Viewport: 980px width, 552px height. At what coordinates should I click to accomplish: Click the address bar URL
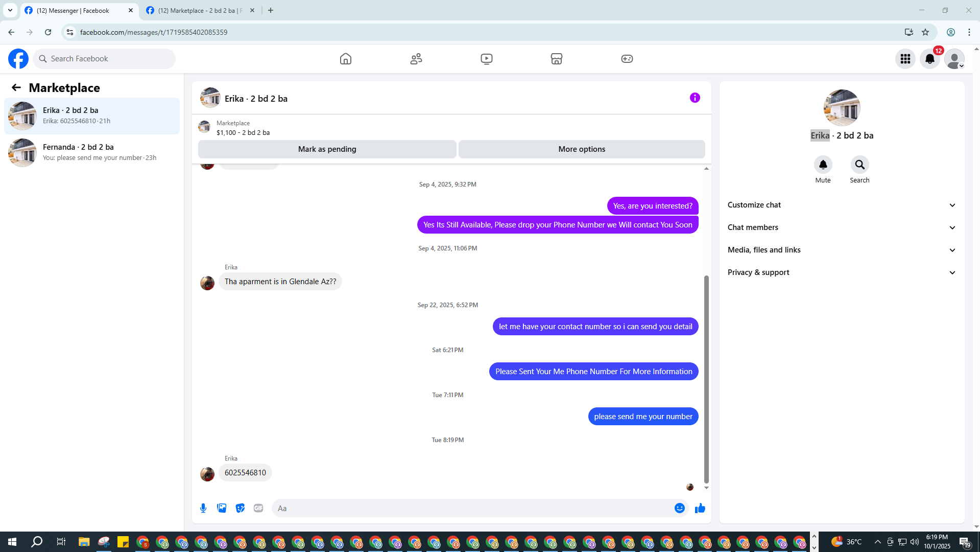(x=154, y=32)
